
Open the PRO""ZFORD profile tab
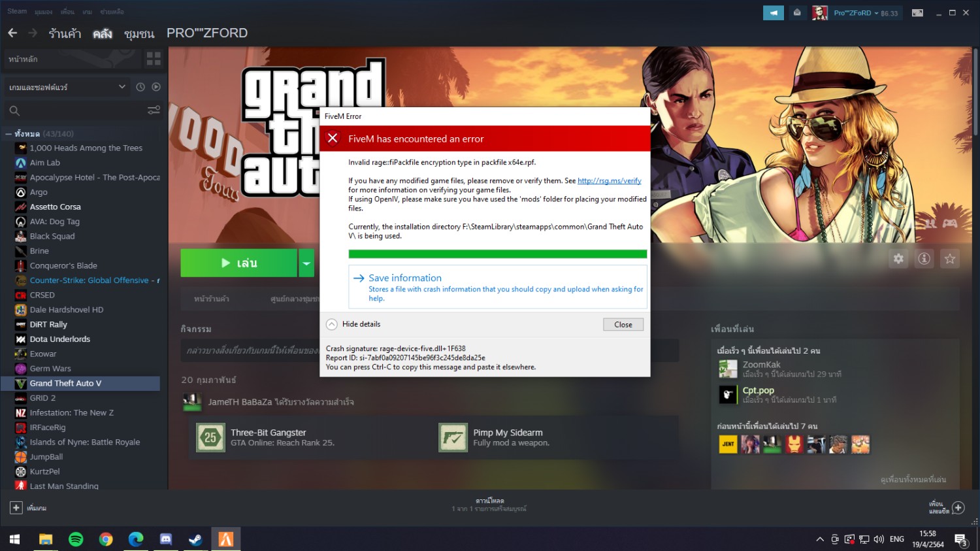207,33
